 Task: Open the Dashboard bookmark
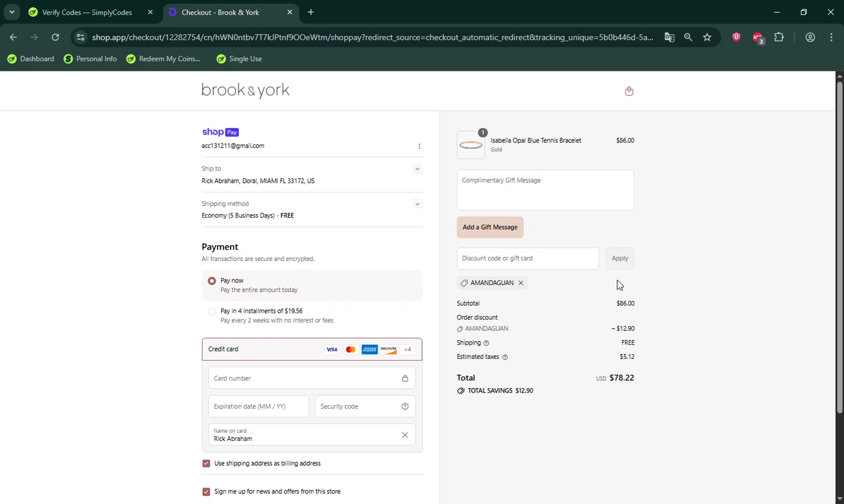pos(31,59)
